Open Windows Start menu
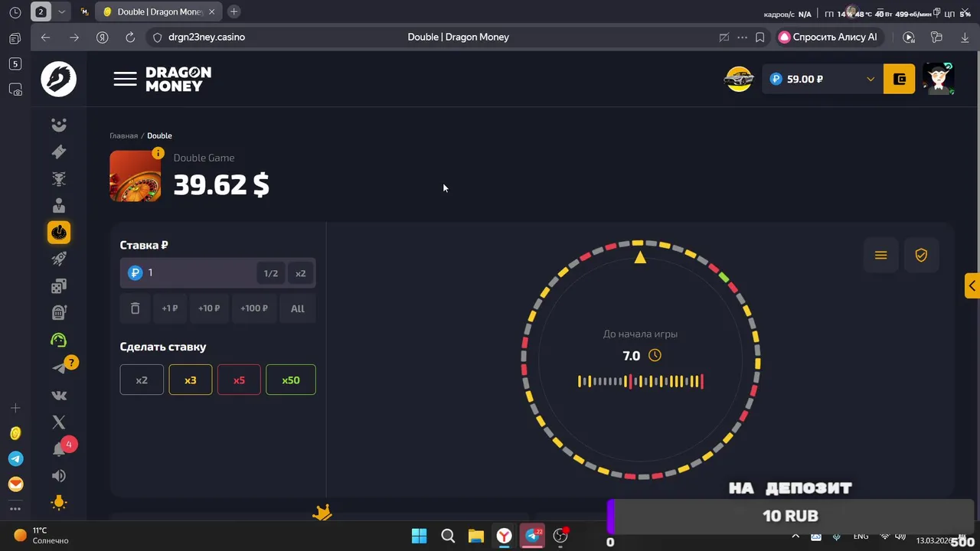The width and height of the screenshot is (980, 551). [420, 536]
